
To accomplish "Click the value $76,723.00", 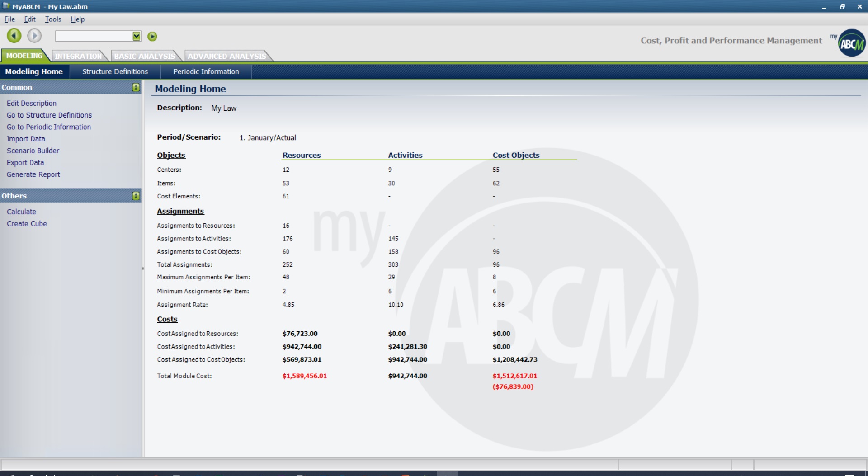I will point(300,333).
